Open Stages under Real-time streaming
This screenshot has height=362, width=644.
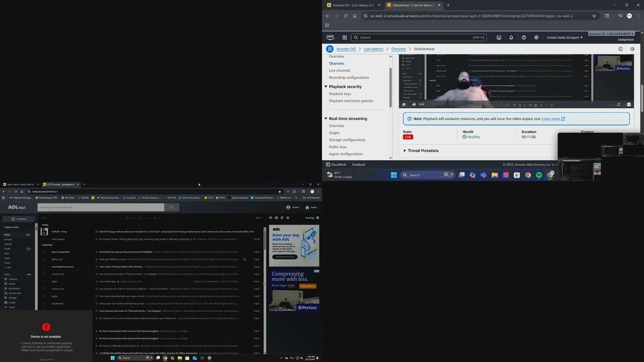point(334,133)
